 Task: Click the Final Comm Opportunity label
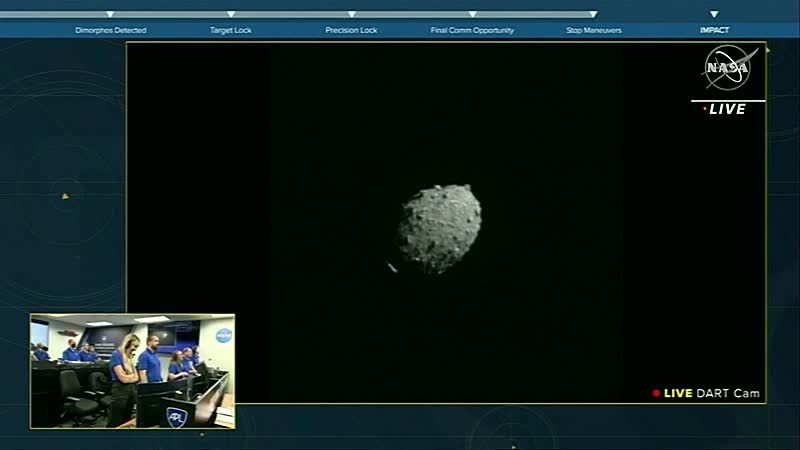click(472, 31)
